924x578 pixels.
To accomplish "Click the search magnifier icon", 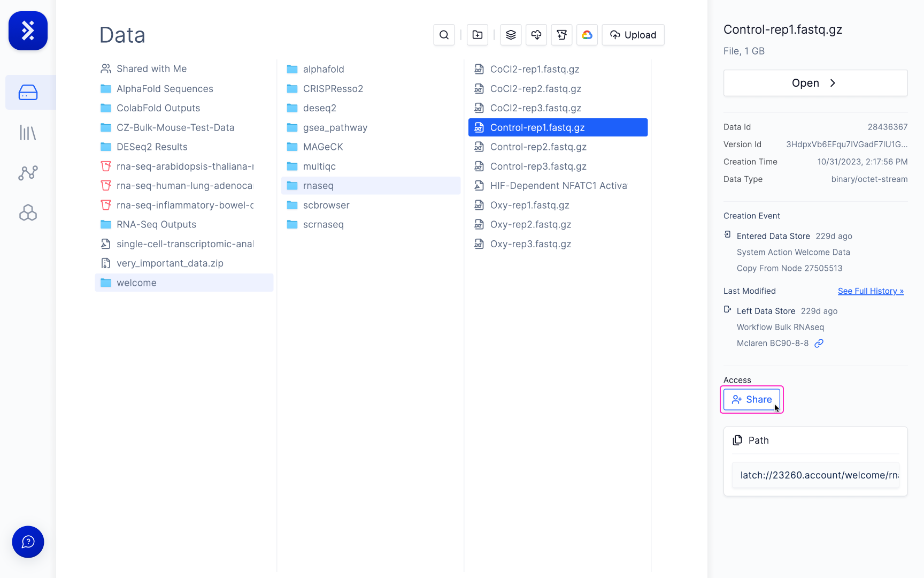I will coord(444,35).
